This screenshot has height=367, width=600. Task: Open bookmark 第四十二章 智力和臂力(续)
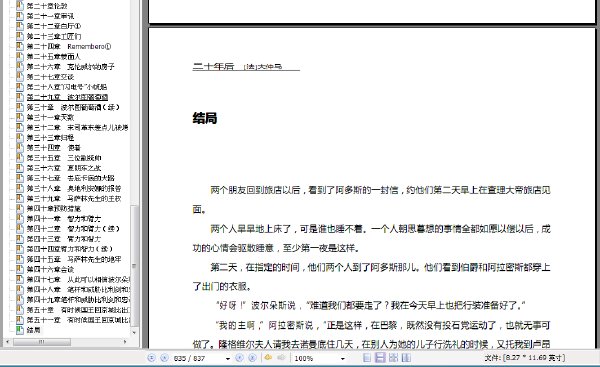tap(73, 229)
